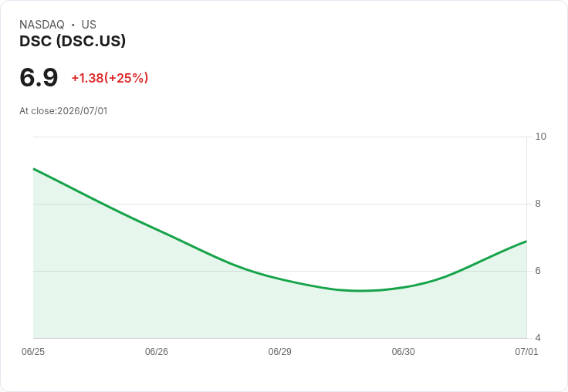This screenshot has height=392, width=568.
Task: Click the 06/26 date label
Action: pyautogui.click(x=157, y=352)
